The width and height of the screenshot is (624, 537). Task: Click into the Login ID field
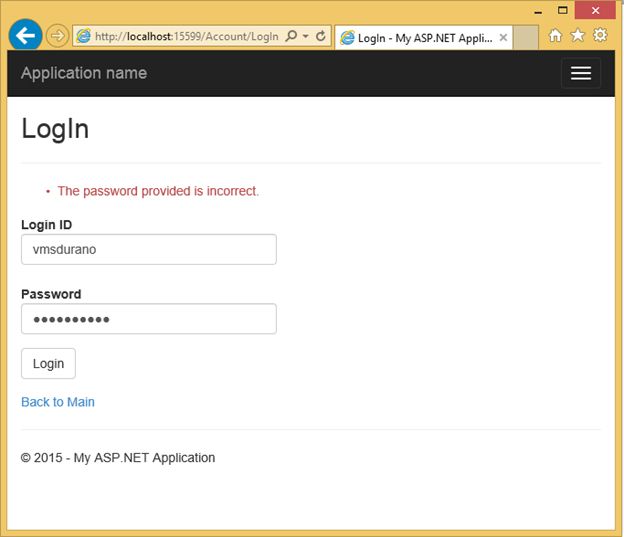pyautogui.click(x=149, y=250)
